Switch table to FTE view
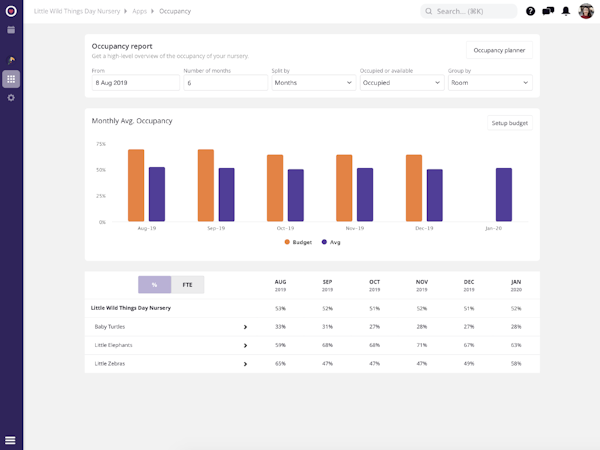Image resolution: width=600 pixels, height=450 pixels. click(188, 285)
